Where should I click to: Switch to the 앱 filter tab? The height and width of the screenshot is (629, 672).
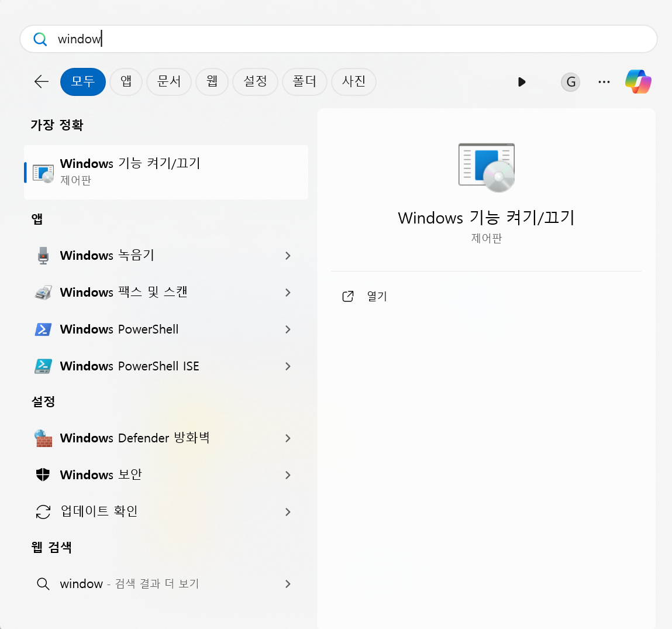pyautogui.click(x=126, y=81)
